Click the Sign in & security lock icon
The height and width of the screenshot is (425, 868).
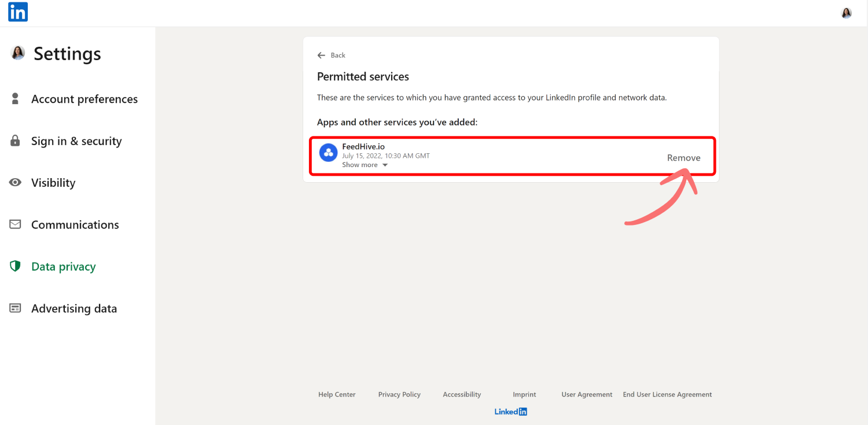16,141
